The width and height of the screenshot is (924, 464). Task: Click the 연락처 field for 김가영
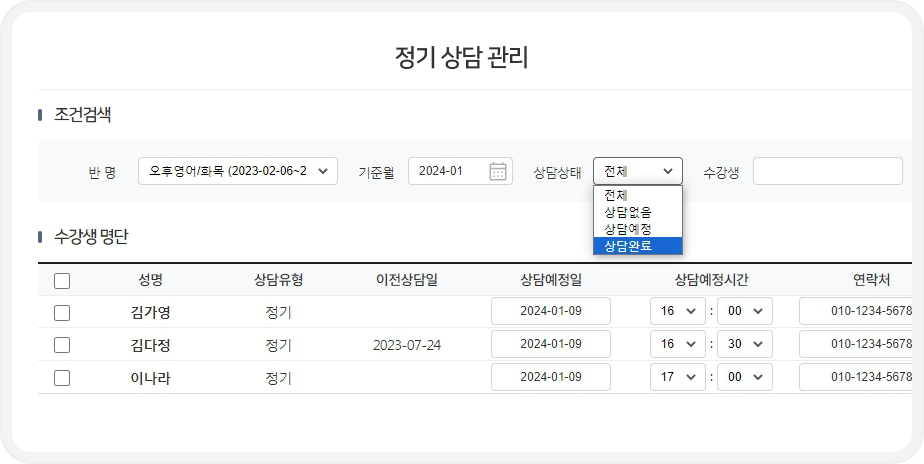click(x=856, y=311)
